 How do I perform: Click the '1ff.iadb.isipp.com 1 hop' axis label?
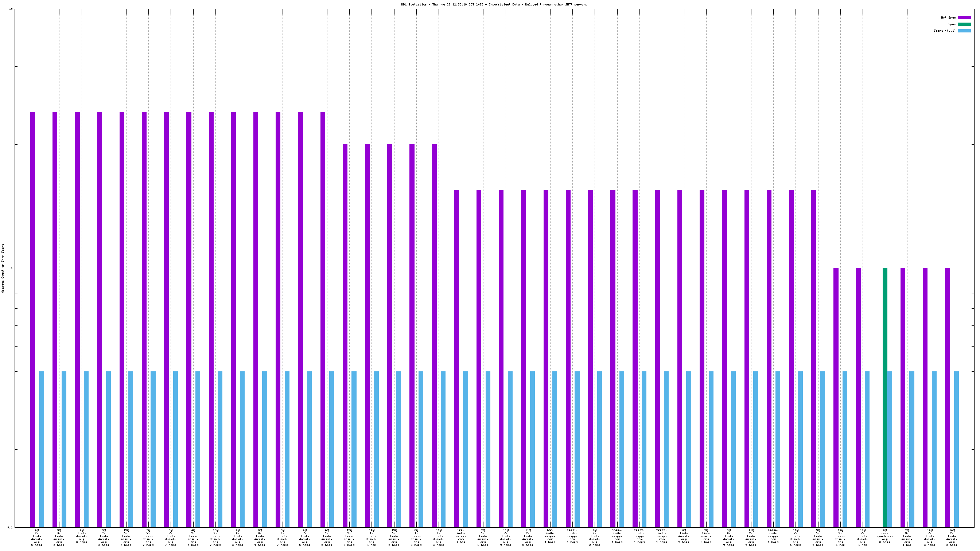[460, 536]
